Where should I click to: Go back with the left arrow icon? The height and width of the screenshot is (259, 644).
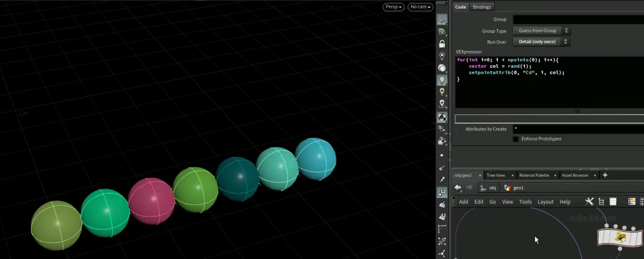(x=458, y=188)
